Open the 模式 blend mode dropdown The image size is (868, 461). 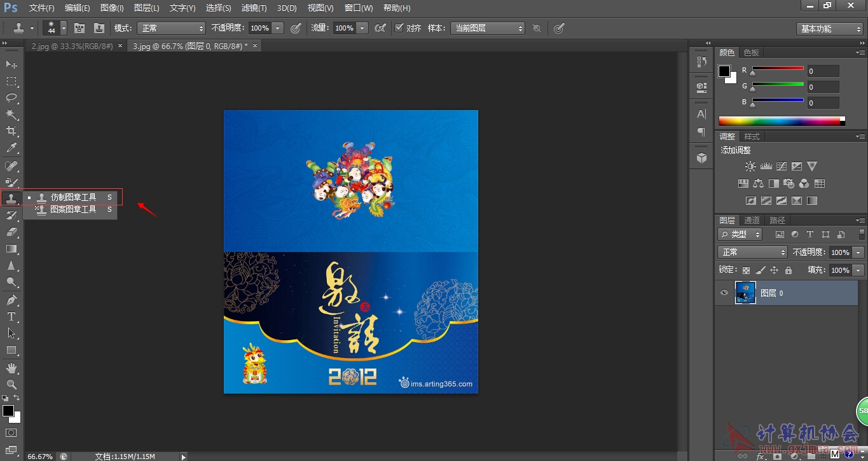(171, 28)
